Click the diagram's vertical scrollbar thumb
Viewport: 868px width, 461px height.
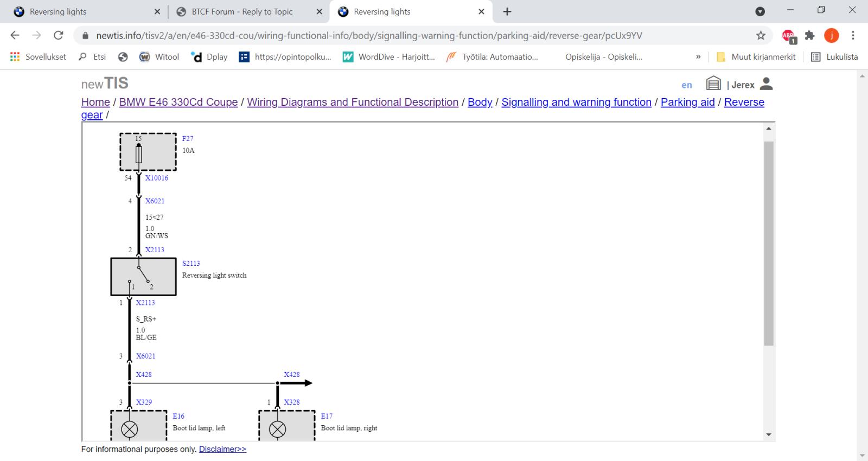(x=768, y=243)
